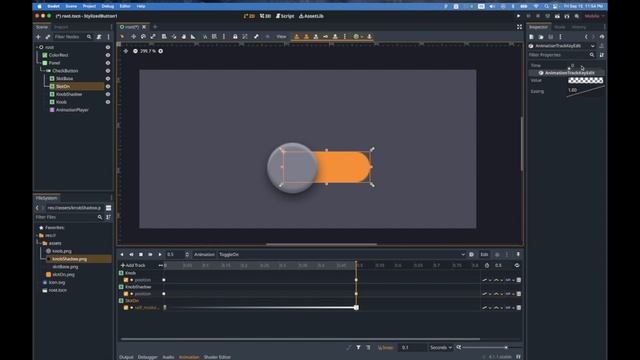640x360 pixels.
Task: Click the Add Track button
Action: pyautogui.click(x=133, y=265)
